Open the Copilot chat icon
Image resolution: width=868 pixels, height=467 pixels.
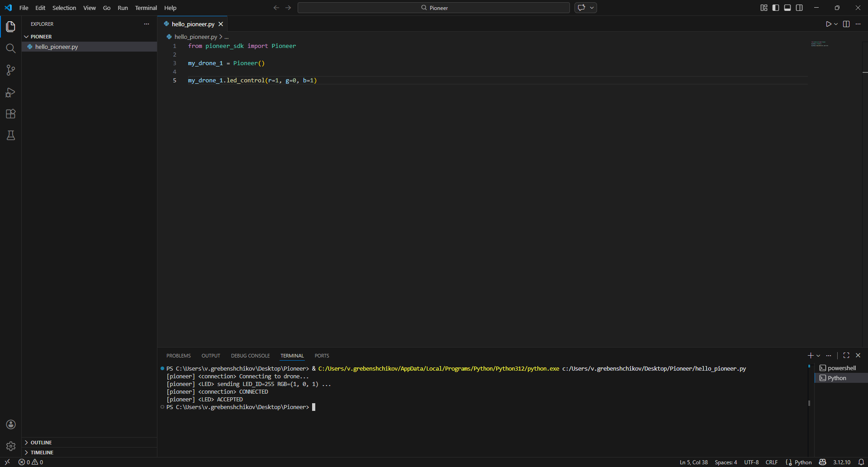581,8
